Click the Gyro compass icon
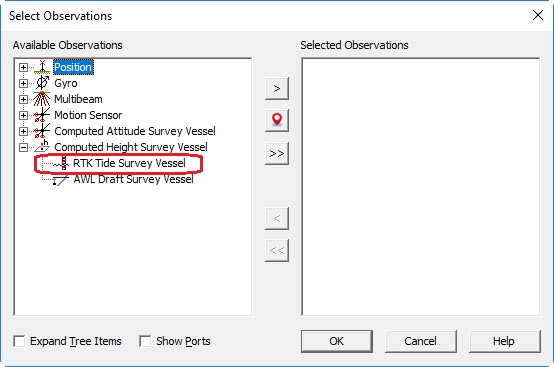The height and width of the screenshot is (367, 554). 42,83
